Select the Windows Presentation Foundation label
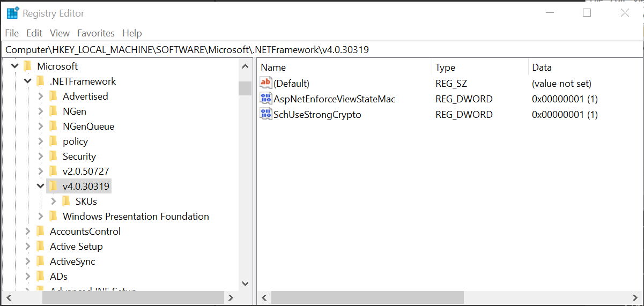This screenshot has height=306, width=644. [136, 217]
